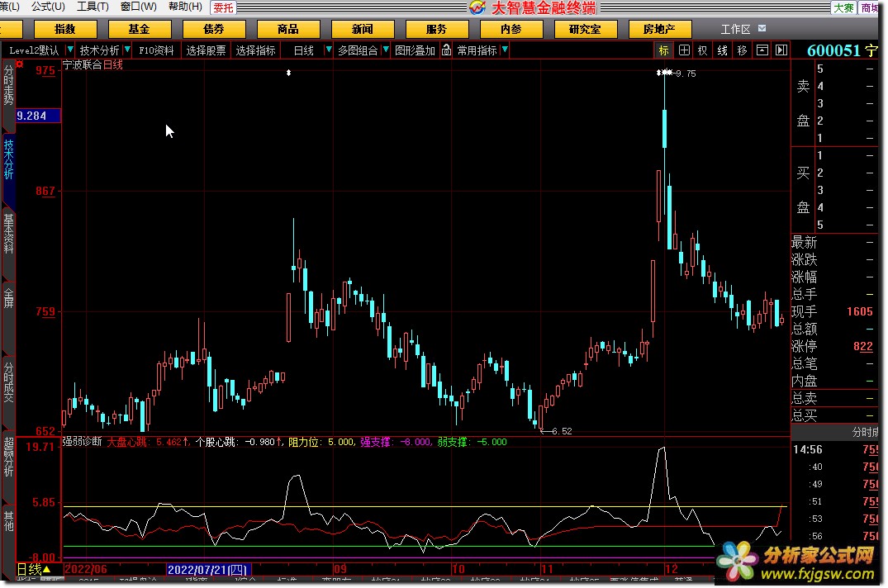Click the 大盘心跳 indicator value
Image resolution: width=888 pixels, height=588 pixels.
click(147, 442)
